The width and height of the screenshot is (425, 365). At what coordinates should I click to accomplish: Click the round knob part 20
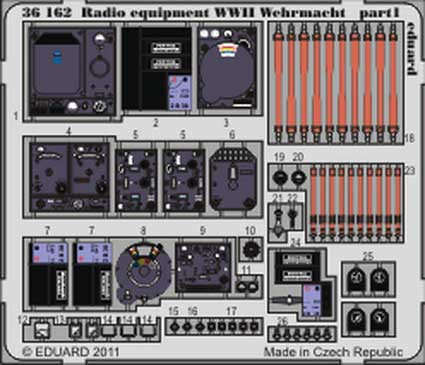[x=298, y=177]
